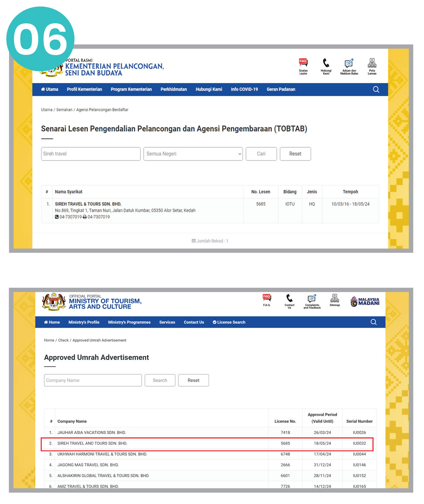Click the Search button for company name

coord(160,380)
